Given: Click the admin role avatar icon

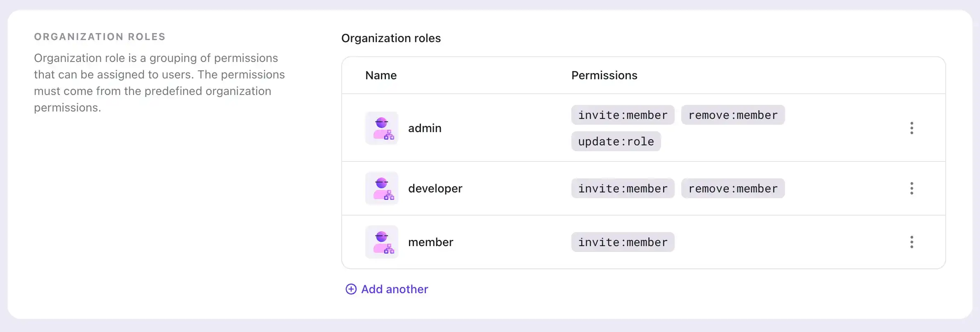Looking at the screenshot, I should (x=382, y=128).
